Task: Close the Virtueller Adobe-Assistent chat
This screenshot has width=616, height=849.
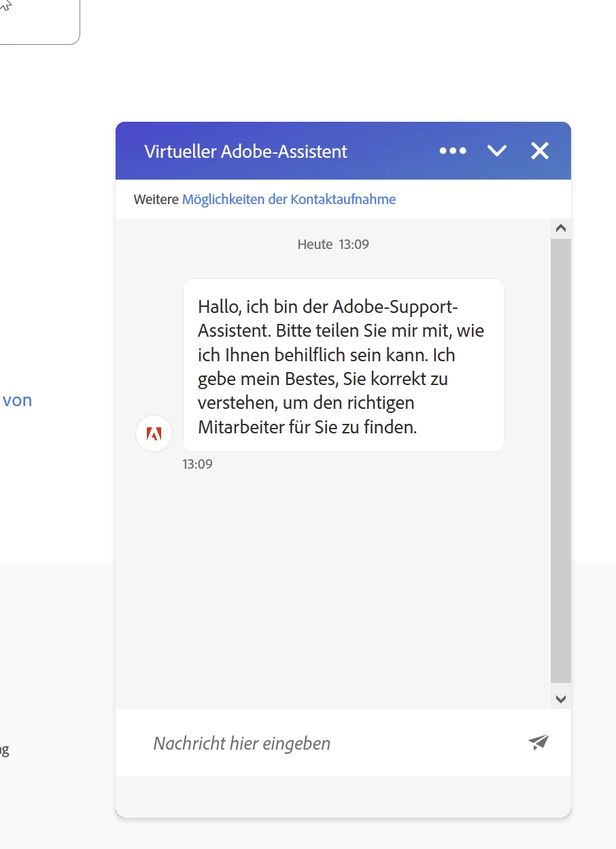Action: click(540, 151)
